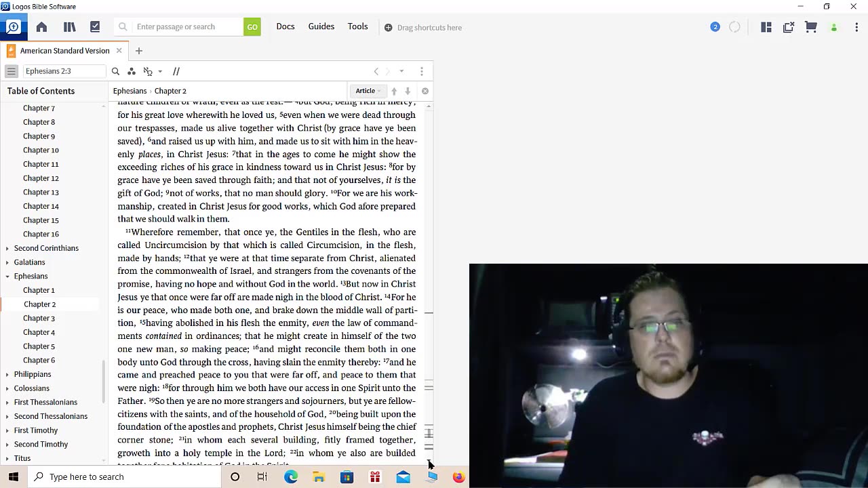Open File Explorer from taskbar
Screen dimensions: 868x488
(319, 477)
